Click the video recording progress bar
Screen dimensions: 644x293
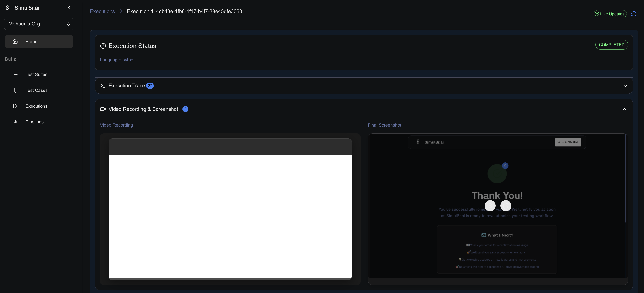(x=230, y=279)
